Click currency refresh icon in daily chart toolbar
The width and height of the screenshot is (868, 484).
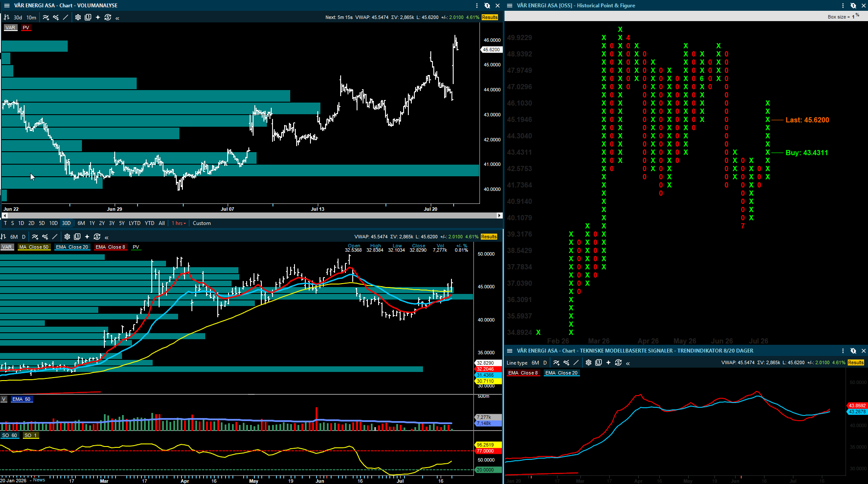pos(97,237)
